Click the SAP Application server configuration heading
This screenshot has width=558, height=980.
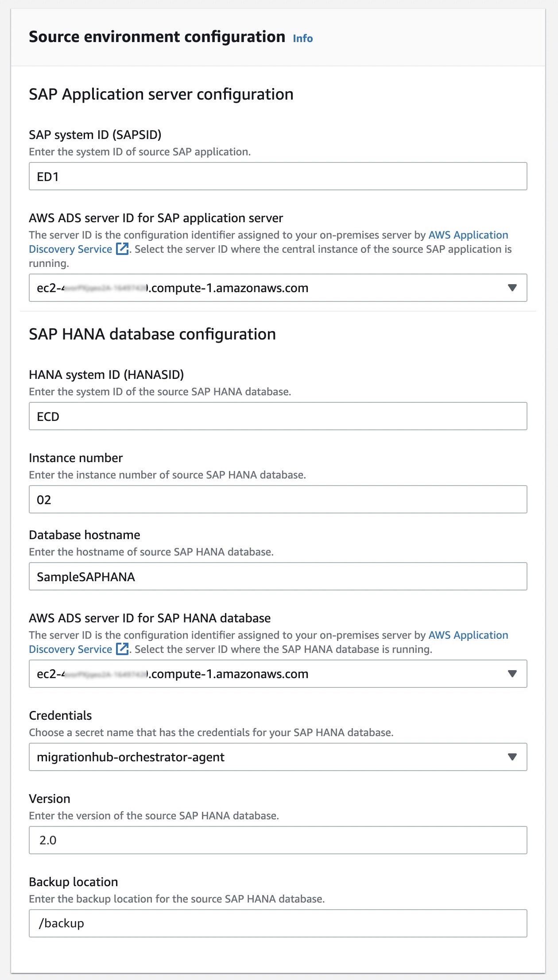161,94
